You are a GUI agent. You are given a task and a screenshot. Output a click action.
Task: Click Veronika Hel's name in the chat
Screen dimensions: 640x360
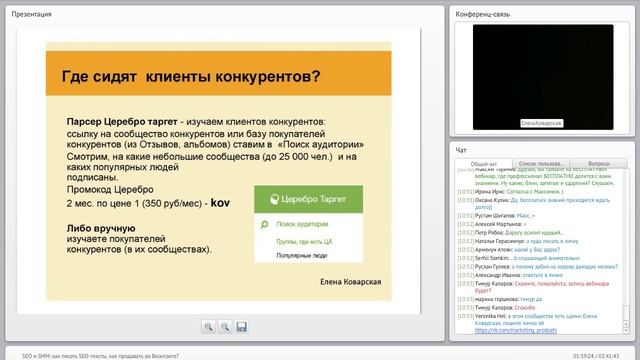pos(490,316)
